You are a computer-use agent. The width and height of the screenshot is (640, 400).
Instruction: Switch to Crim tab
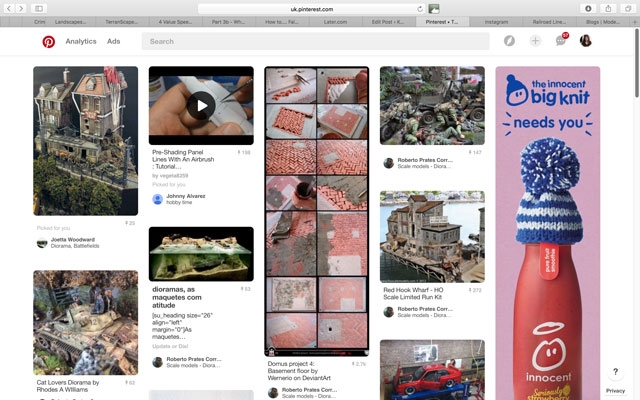coord(39,22)
